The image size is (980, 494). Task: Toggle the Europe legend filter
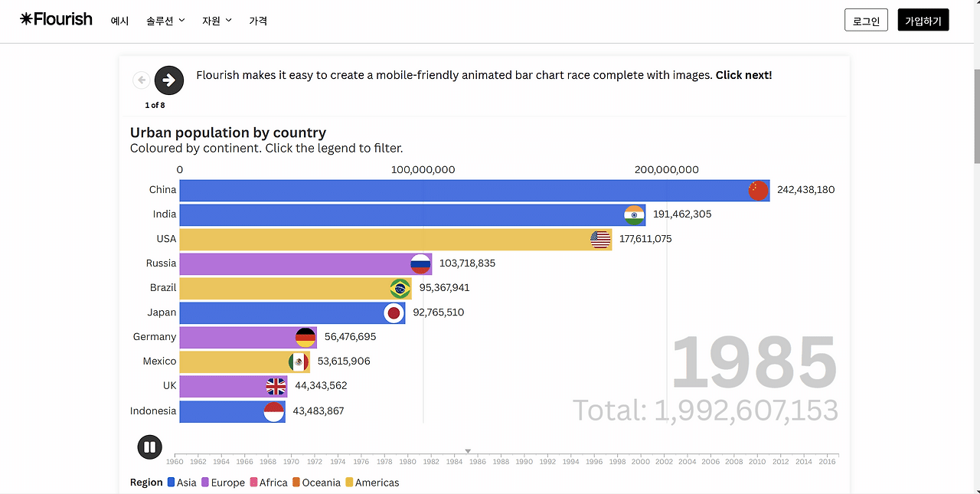pos(227,483)
